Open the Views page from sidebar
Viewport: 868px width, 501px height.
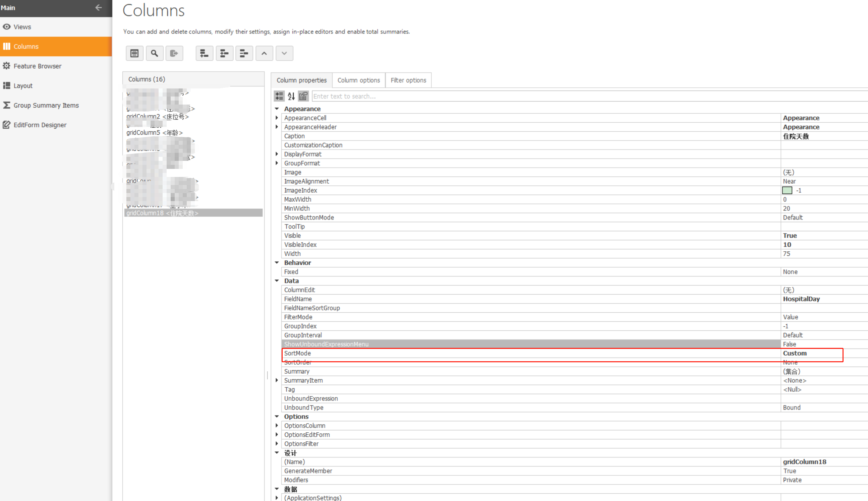(56, 27)
